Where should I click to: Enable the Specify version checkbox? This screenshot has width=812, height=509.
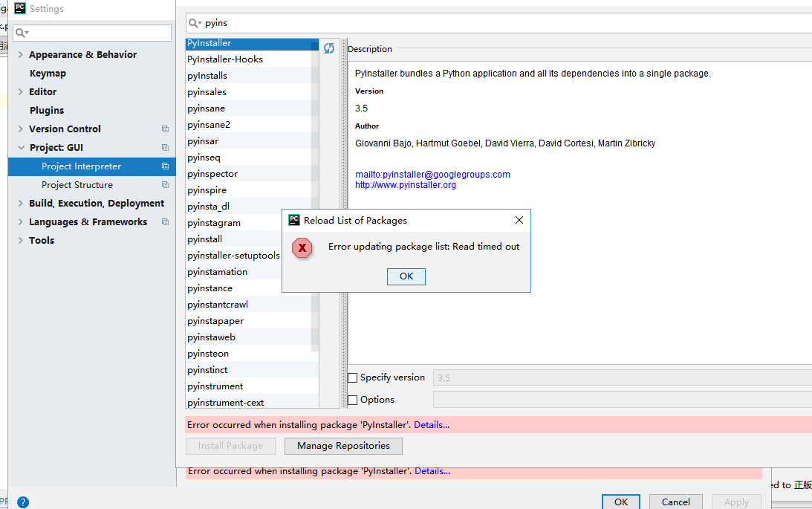point(353,378)
